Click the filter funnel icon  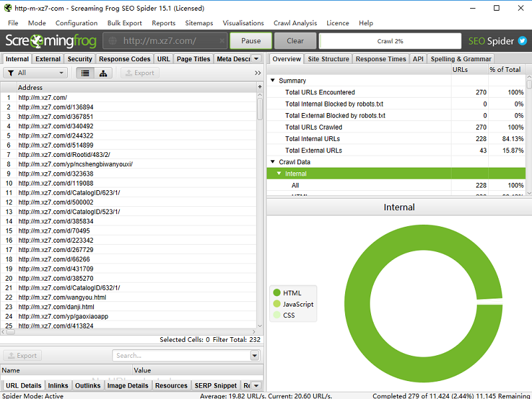(11, 73)
